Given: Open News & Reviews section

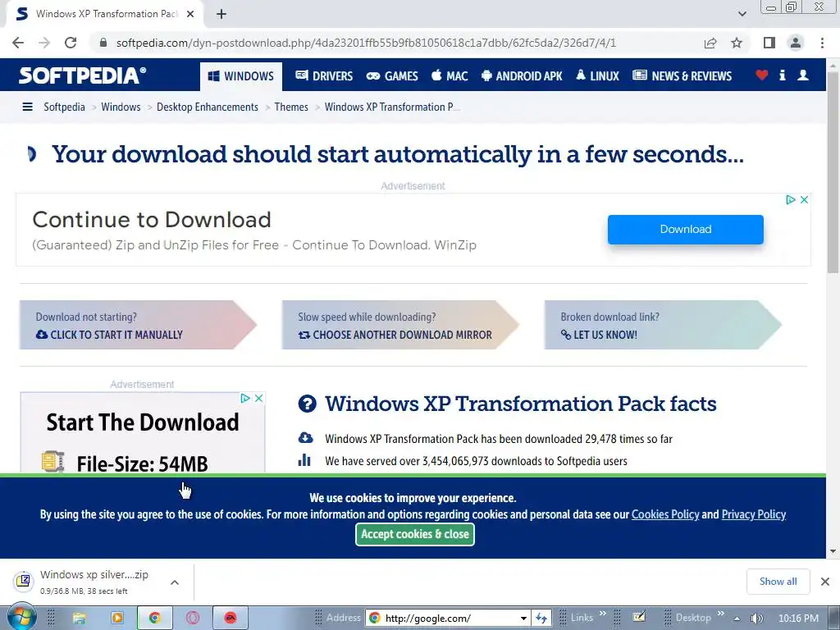Looking at the screenshot, I should coord(682,76).
